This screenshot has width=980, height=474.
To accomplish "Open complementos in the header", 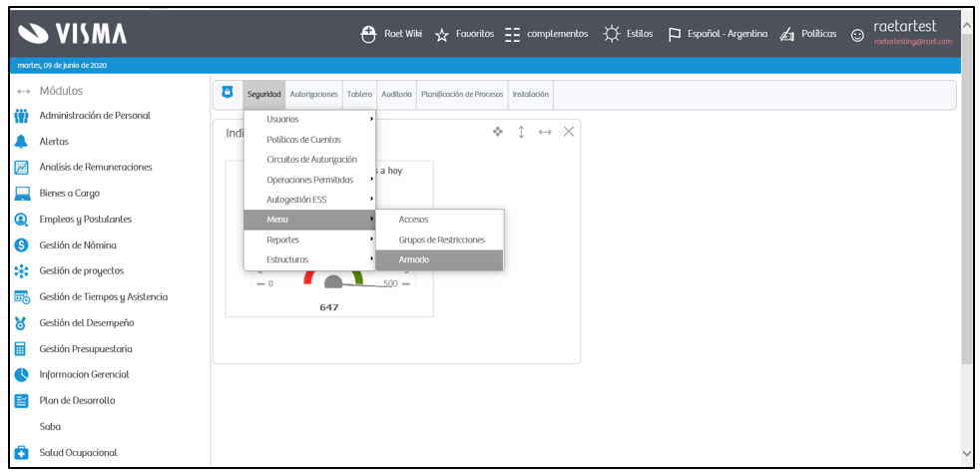I will (558, 34).
